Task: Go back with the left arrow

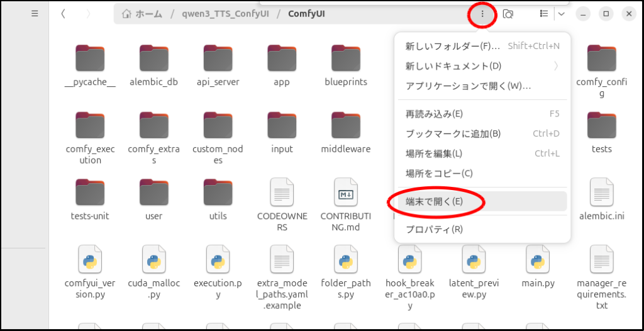Action: (64, 14)
